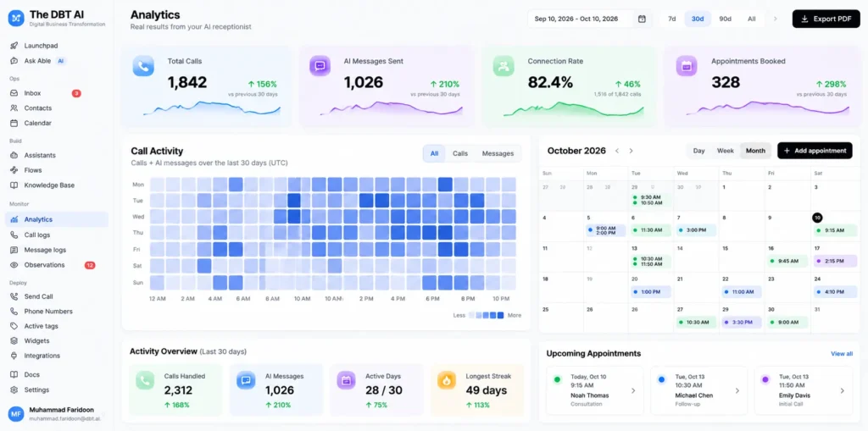Open Active tags icon

(x=14, y=327)
